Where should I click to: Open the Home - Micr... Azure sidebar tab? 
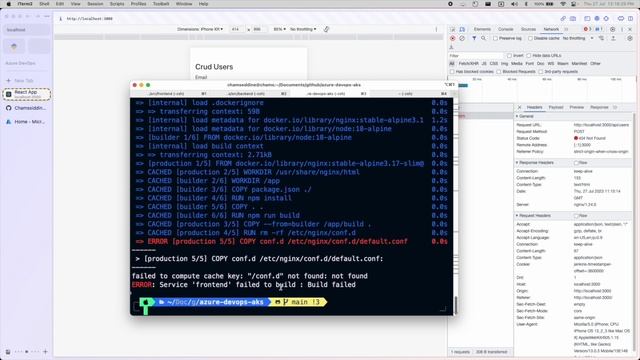click(x=27, y=122)
